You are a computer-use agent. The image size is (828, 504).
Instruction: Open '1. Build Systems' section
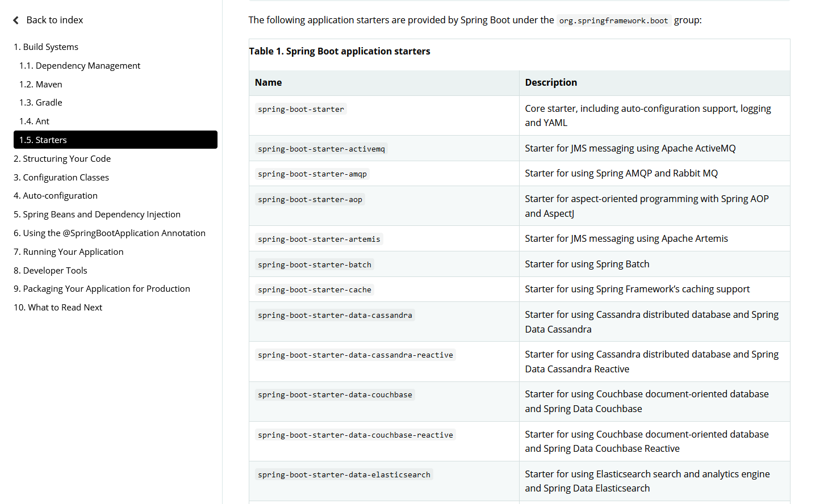(x=46, y=47)
